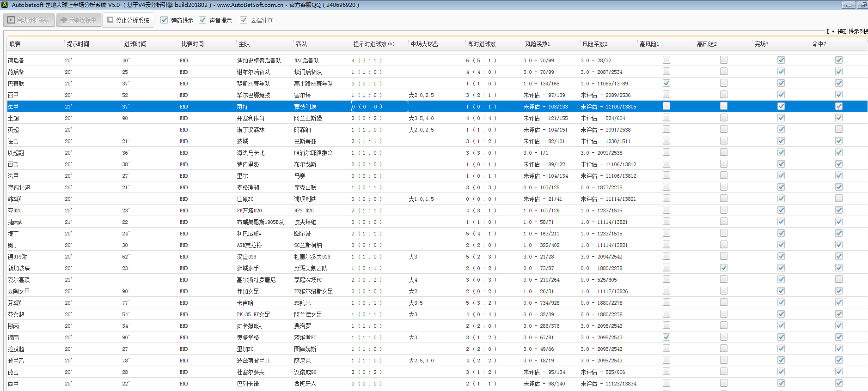Viewport: 868px width, 391px height.
Task: Click the 提示时进球数 column header
Action: [373, 44]
